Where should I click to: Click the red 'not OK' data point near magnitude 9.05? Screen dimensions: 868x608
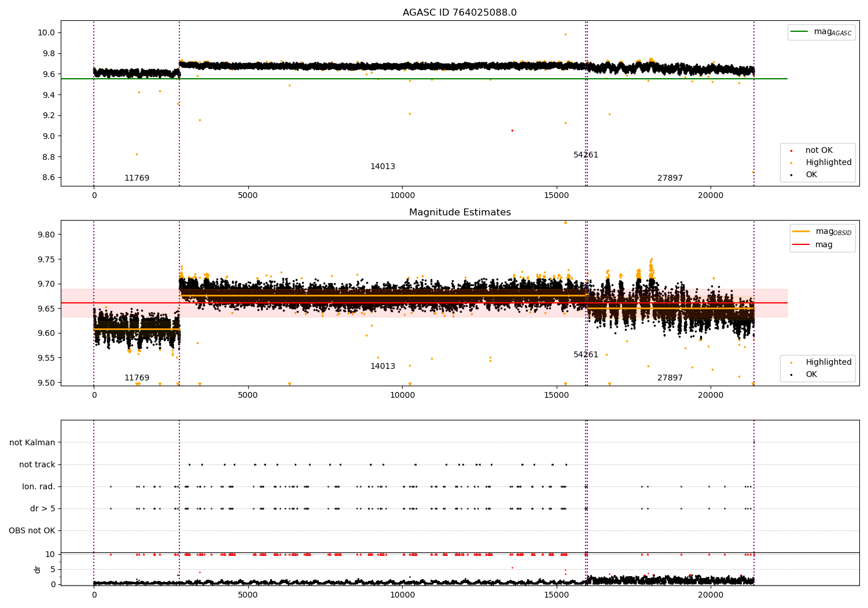tap(512, 130)
